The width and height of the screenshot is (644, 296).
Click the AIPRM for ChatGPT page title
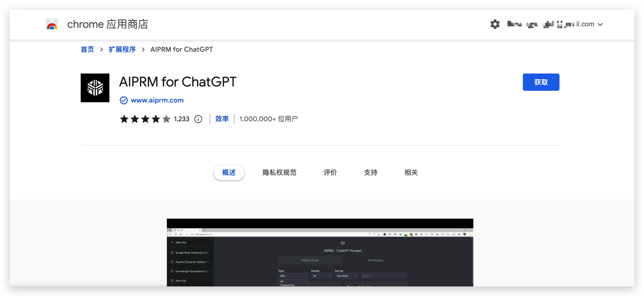tap(178, 82)
